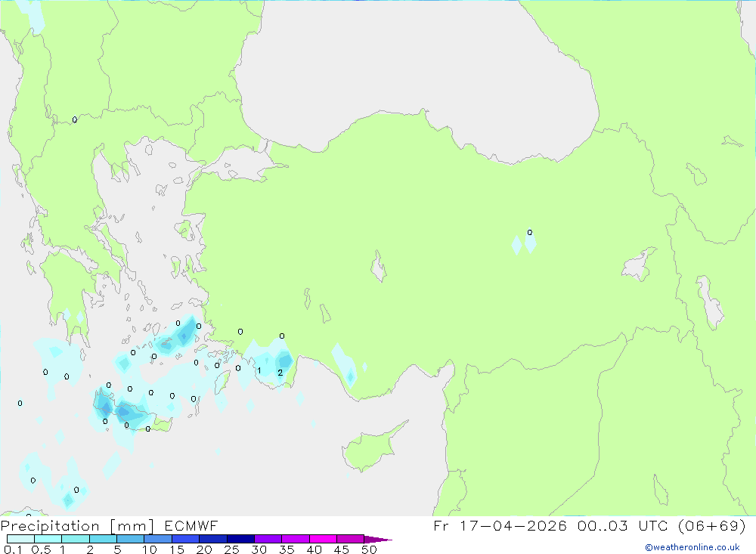Click the 10–15 mm legend swatch
This screenshot has height=554, width=756.
tap(158, 539)
